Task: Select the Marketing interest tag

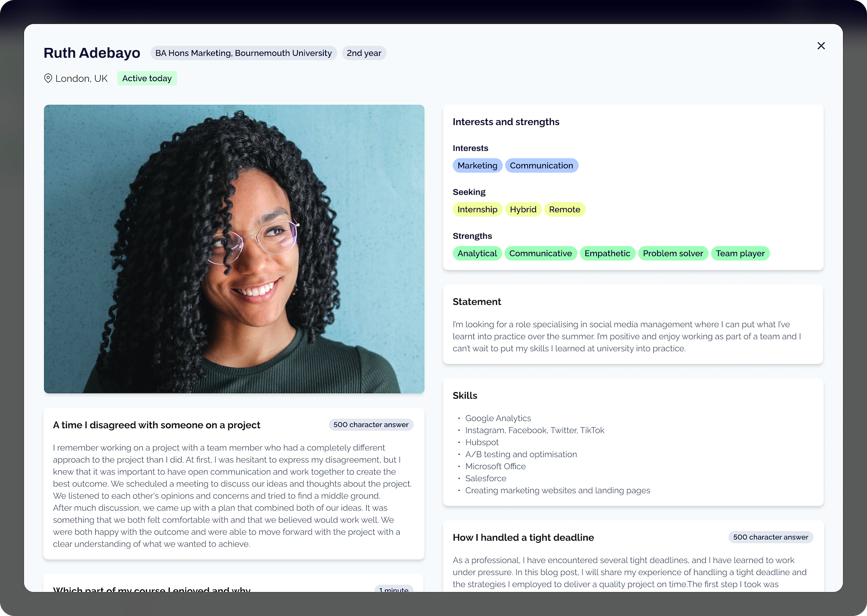Action: pos(477,166)
